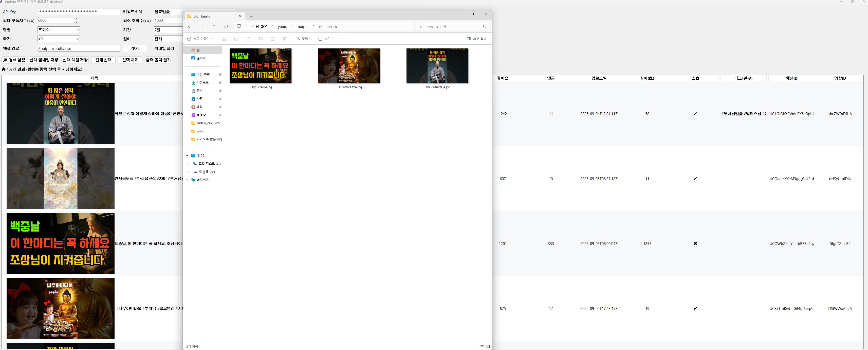Increase 최대 구독자수 spinner value
Image resolution: width=868 pixels, height=350 pixels.
pyautogui.click(x=77, y=19)
